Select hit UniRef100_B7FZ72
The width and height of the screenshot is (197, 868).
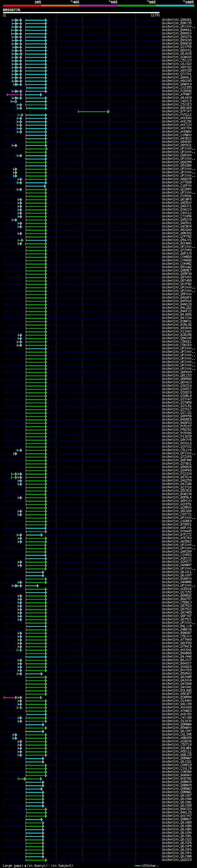click(x=177, y=535)
